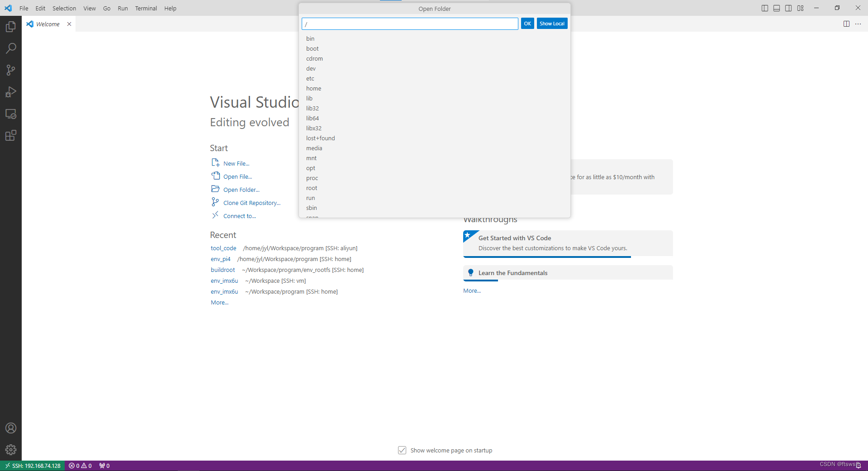Screen dimensions: 868x471
Task: Click Clone Git Repository... link
Action: 252,203
